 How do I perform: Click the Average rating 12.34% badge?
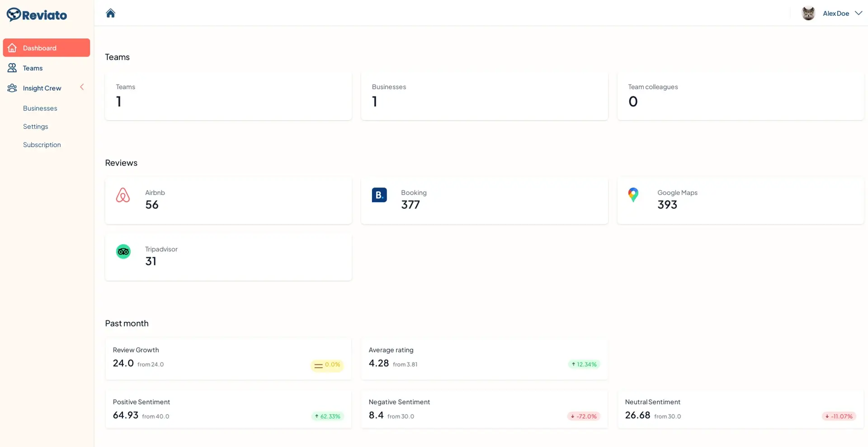[x=583, y=364]
